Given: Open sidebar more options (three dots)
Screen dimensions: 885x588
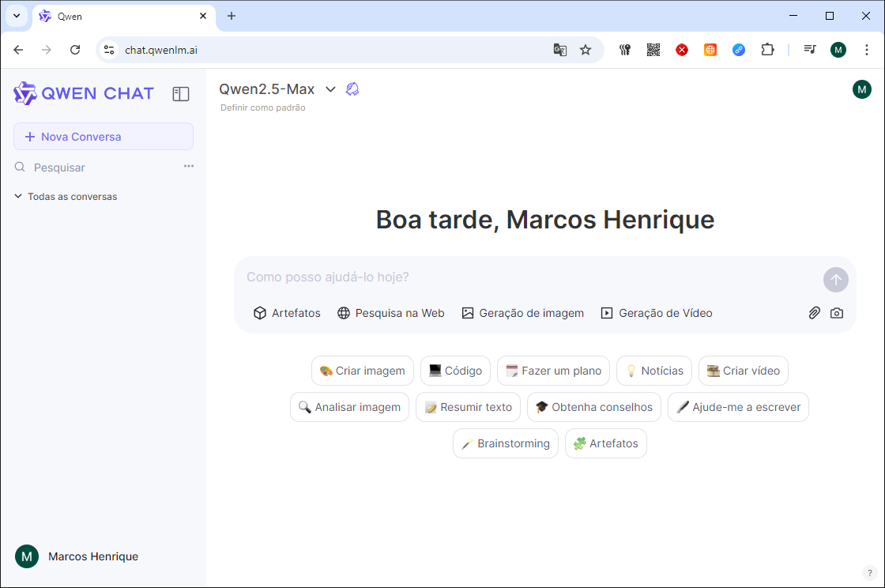Looking at the screenshot, I should 189,166.
